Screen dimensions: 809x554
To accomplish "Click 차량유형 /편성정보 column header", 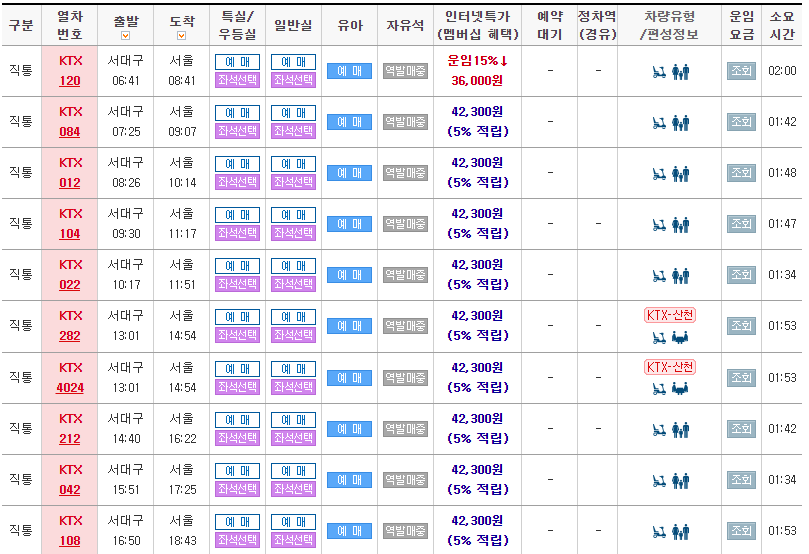I will point(669,25).
